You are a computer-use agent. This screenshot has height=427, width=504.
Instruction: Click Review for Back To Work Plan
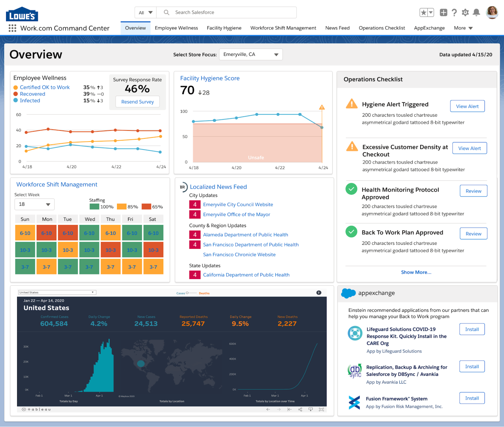[473, 234]
